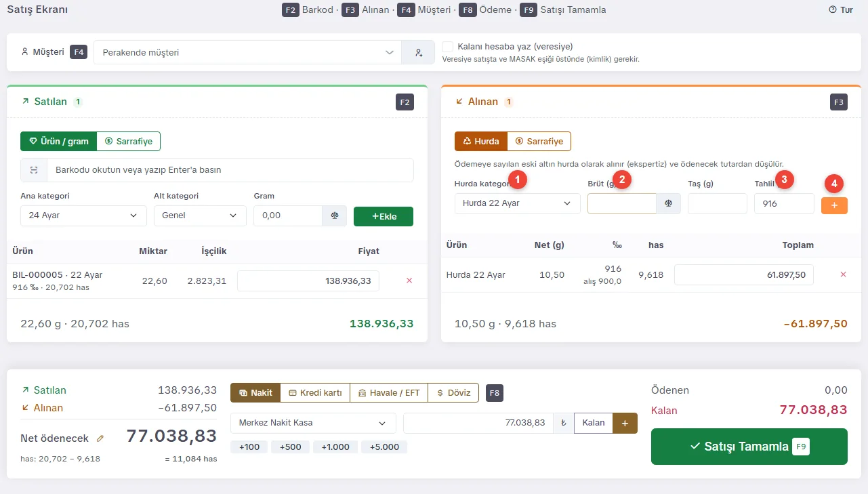This screenshot has width=868, height=494.
Task: Add +5.000 quick amount
Action: pyautogui.click(x=384, y=447)
